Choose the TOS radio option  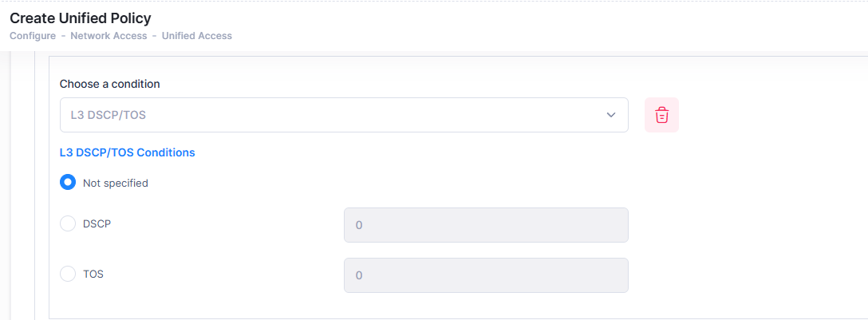click(x=68, y=274)
